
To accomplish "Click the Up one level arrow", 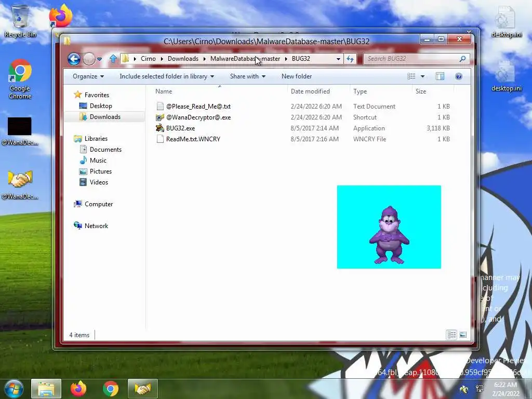I will tap(113, 59).
